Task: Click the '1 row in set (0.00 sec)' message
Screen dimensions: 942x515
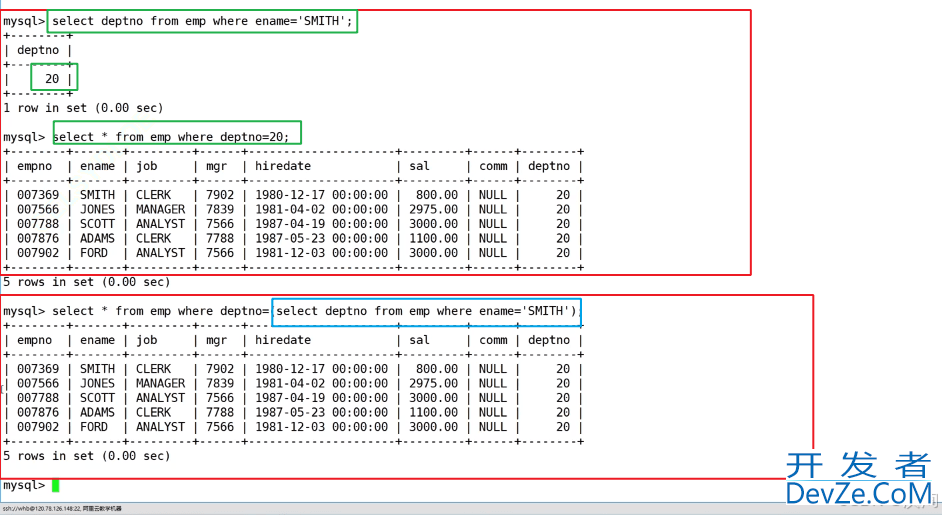Action: [83, 108]
